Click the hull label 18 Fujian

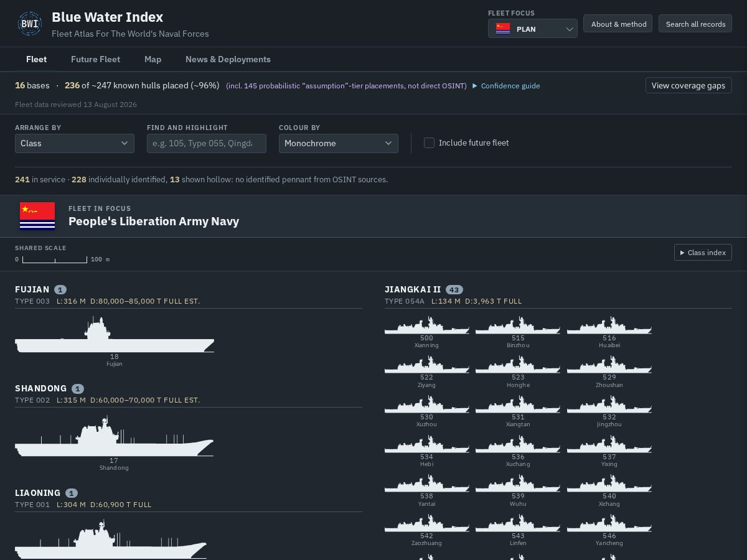(x=115, y=360)
